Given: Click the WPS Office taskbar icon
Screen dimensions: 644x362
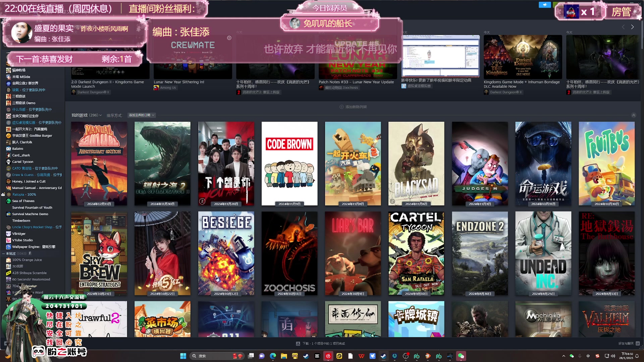Looking at the screenshot, I should (x=361, y=356).
